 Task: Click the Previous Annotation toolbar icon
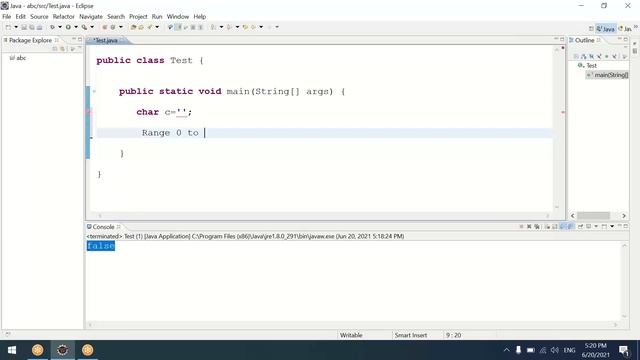tap(229, 27)
